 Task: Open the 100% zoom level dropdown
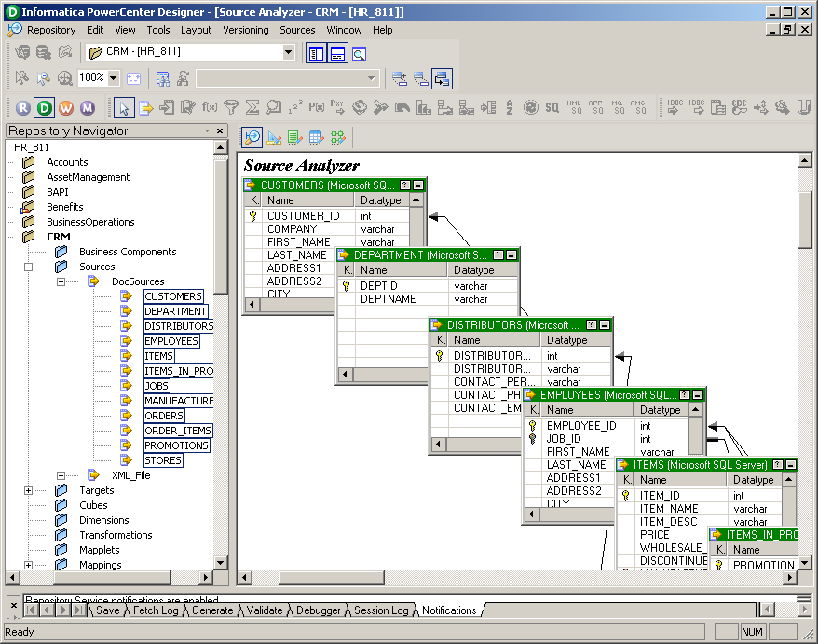[x=114, y=78]
